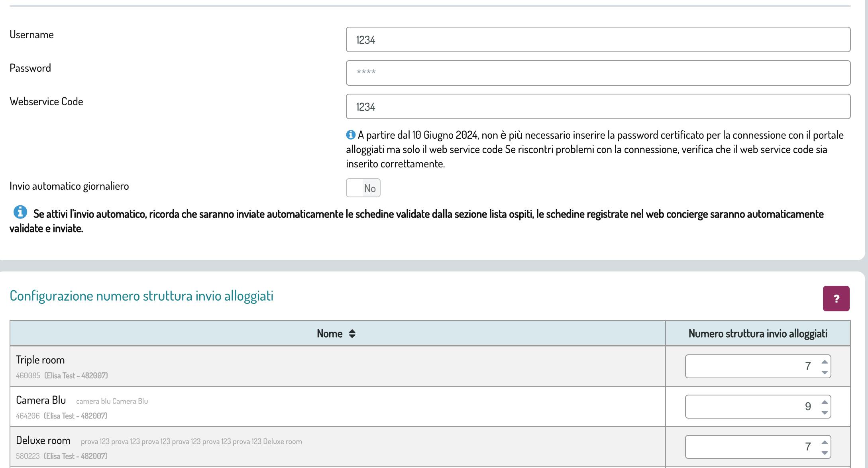Select the Camera Blu number field
868x468 pixels.
pyautogui.click(x=749, y=407)
